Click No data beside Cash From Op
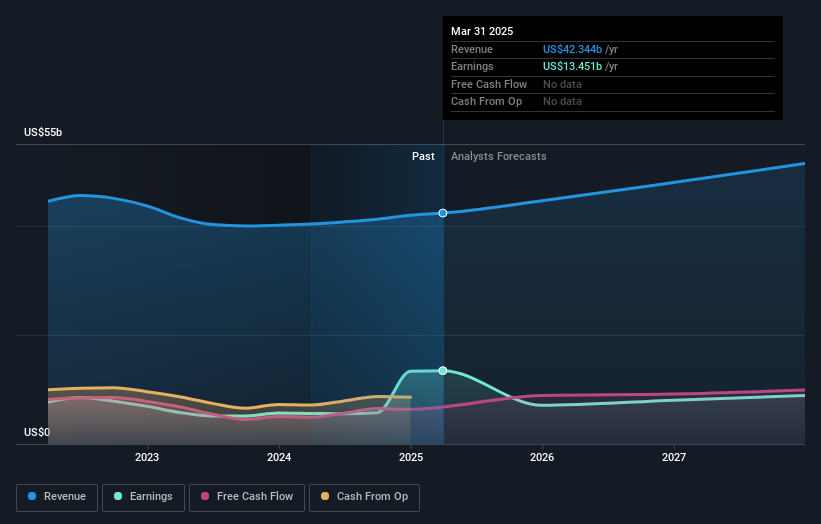821x524 pixels. coord(562,102)
